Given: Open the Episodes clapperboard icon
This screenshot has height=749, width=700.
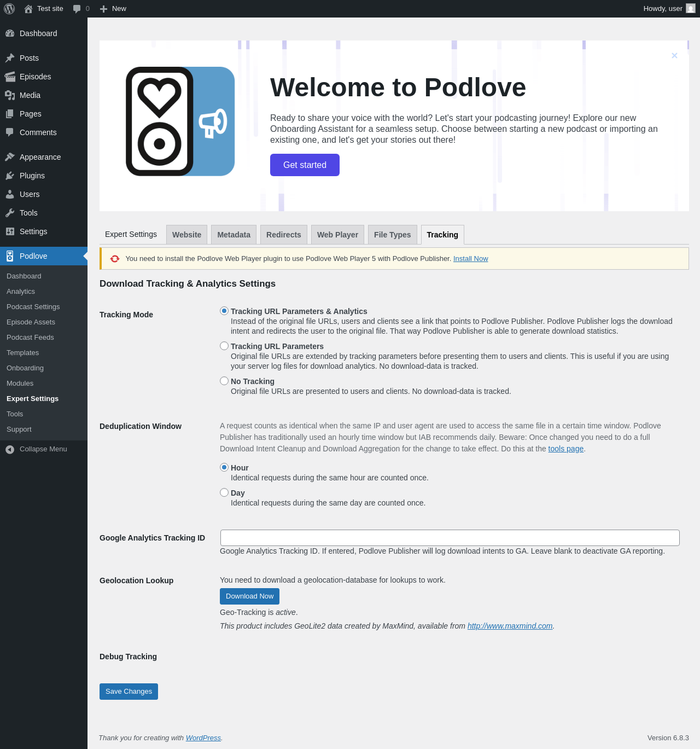Looking at the screenshot, I should [x=10, y=77].
